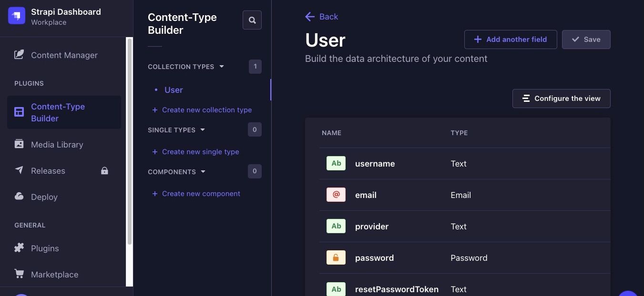Click the Email type cell

coord(460,195)
